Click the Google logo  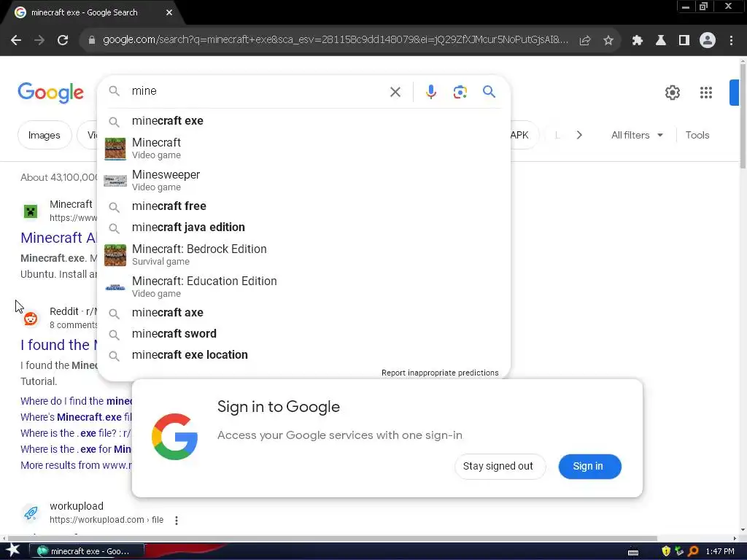click(x=50, y=93)
